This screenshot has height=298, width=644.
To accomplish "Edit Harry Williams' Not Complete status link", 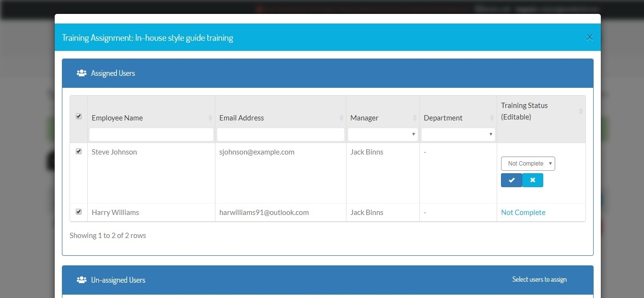I will click(523, 213).
